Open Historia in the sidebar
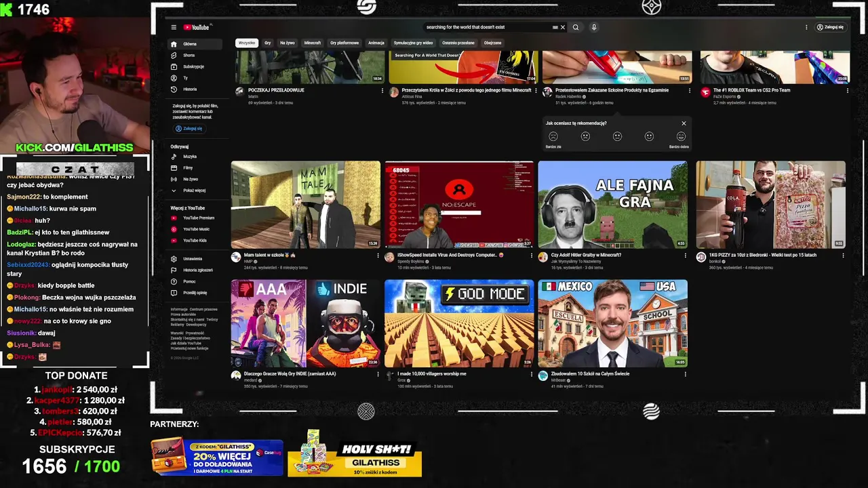Viewport: 868px width, 488px height. [x=196, y=89]
